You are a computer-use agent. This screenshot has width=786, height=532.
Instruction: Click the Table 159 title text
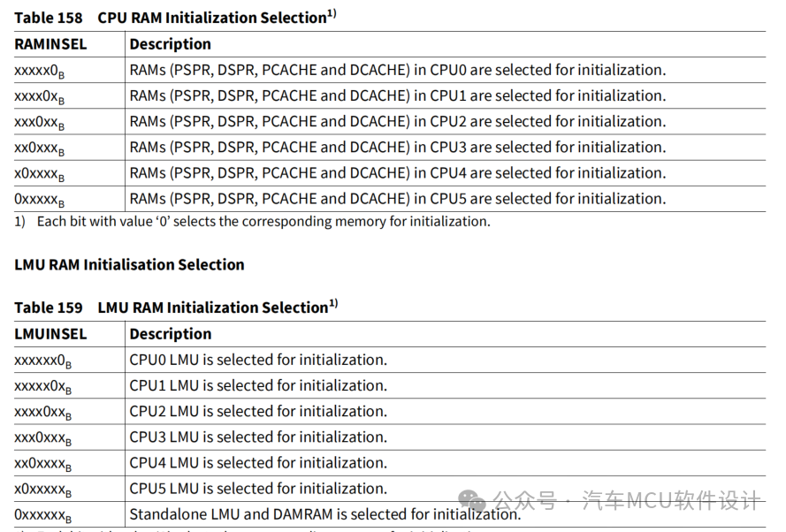pyautogui.click(x=176, y=306)
